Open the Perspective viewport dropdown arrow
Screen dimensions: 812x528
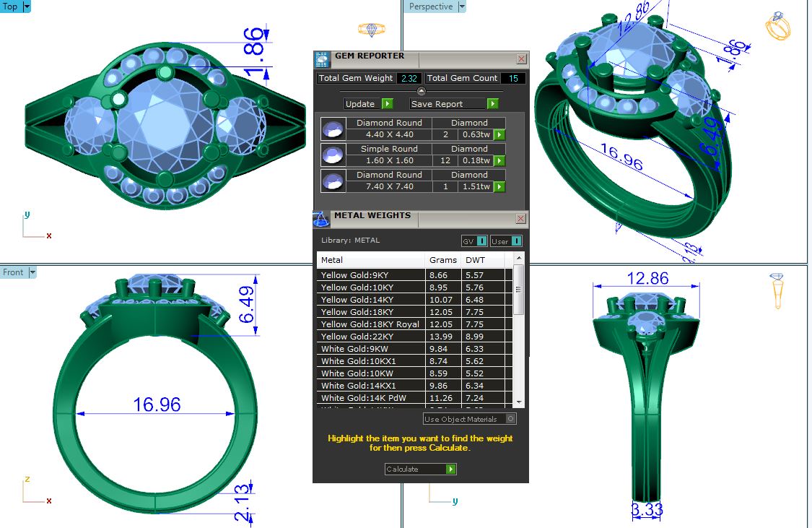point(462,7)
